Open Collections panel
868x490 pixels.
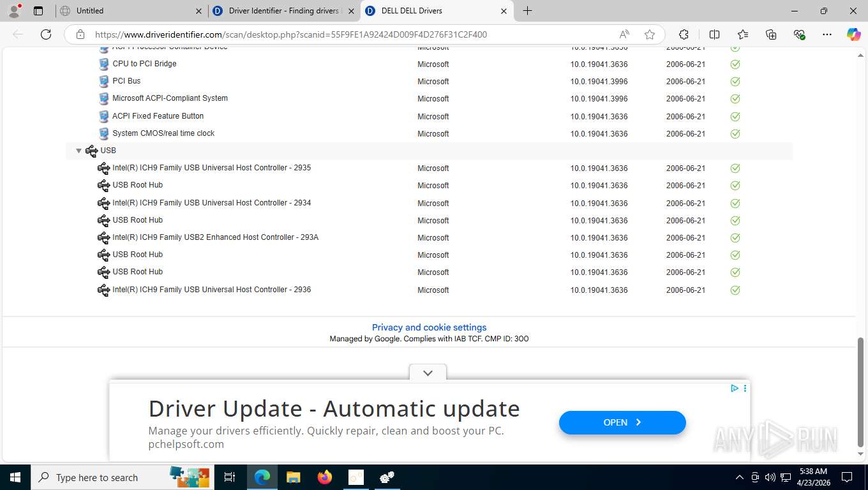pos(771,34)
